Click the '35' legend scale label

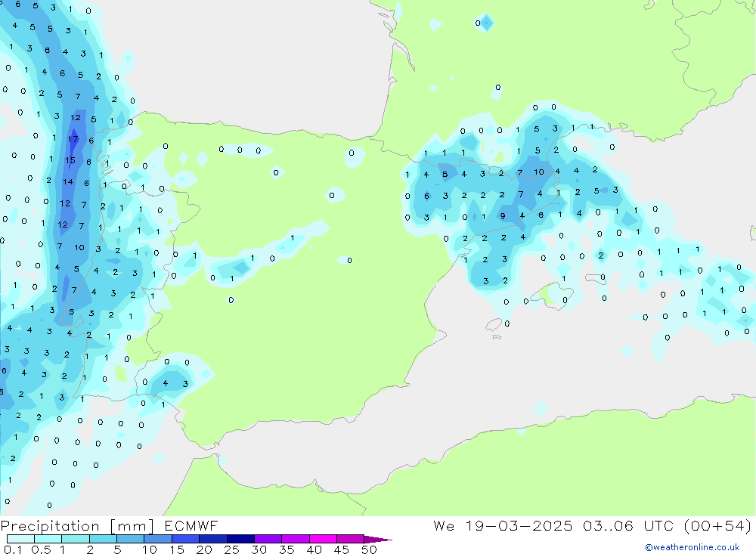pos(287,549)
